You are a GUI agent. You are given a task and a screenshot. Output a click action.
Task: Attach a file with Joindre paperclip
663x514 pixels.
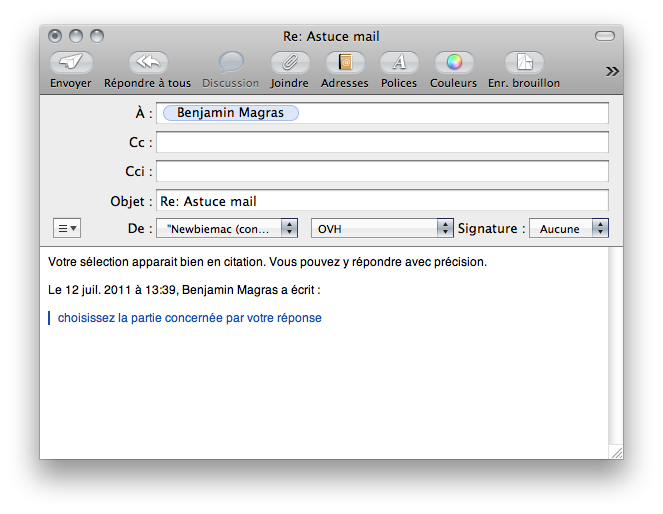(x=290, y=62)
